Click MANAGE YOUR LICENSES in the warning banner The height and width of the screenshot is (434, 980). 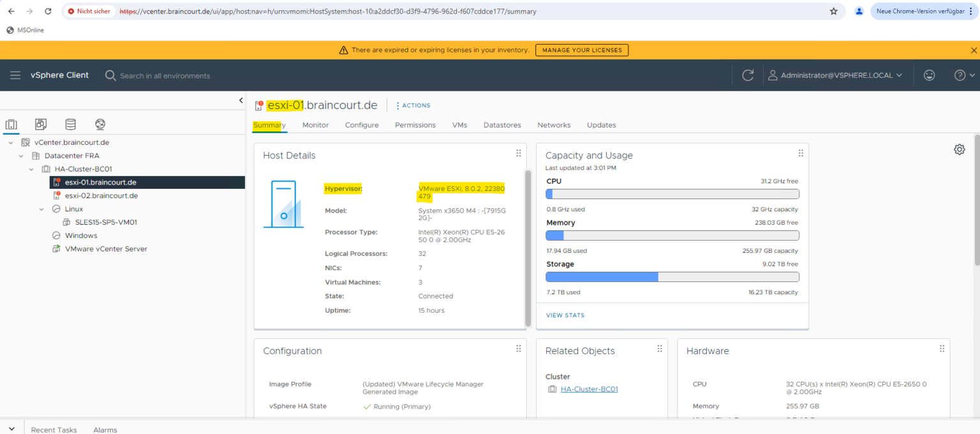[581, 50]
